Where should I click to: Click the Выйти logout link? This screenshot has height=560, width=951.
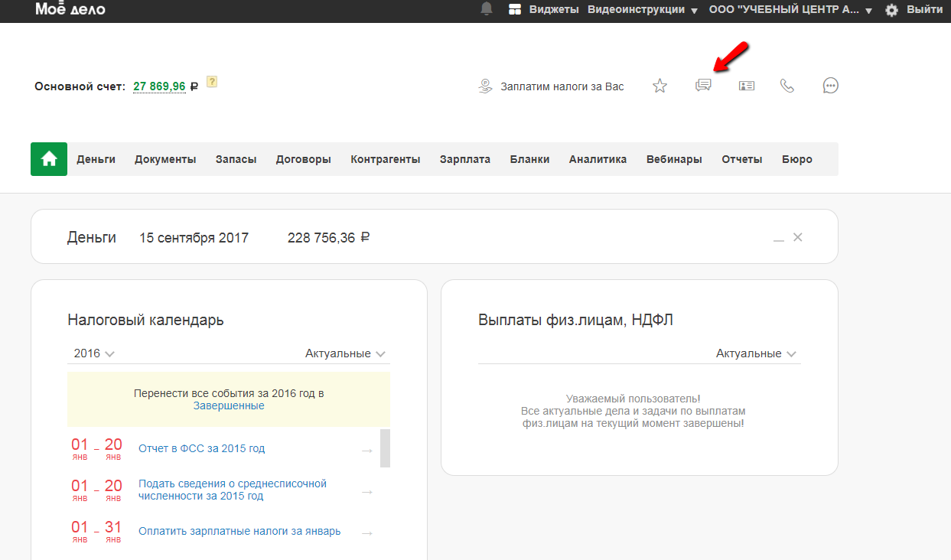click(924, 10)
